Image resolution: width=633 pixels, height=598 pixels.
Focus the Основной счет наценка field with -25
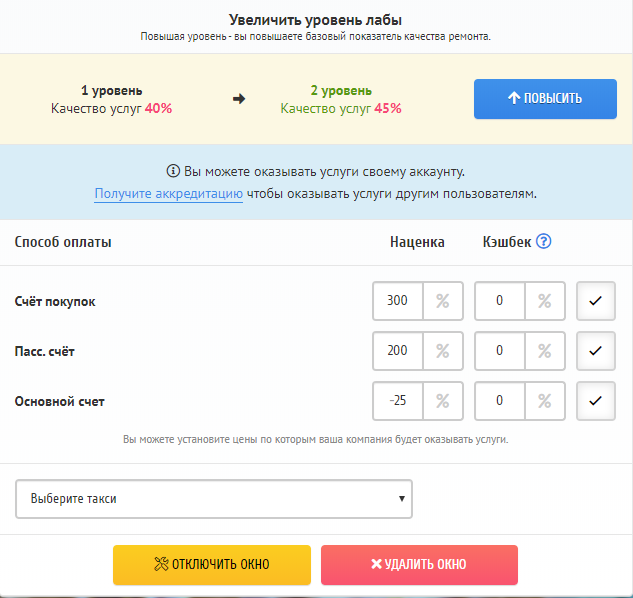(x=398, y=401)
